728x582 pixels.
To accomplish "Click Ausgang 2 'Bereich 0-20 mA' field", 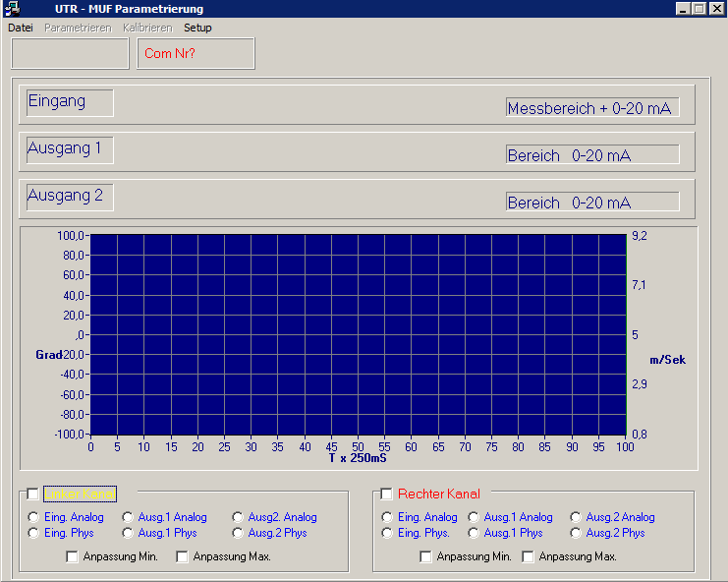I will click(x=592, y=202).
